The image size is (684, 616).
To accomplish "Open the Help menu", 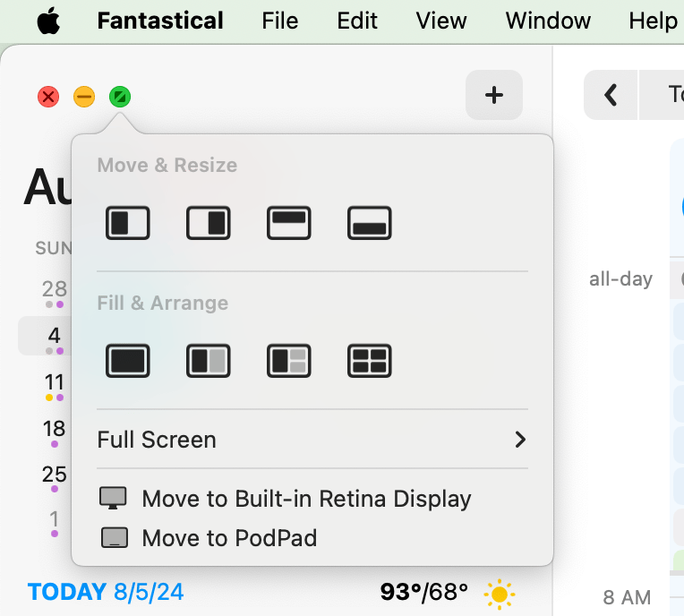I will [x=653, y=21].
